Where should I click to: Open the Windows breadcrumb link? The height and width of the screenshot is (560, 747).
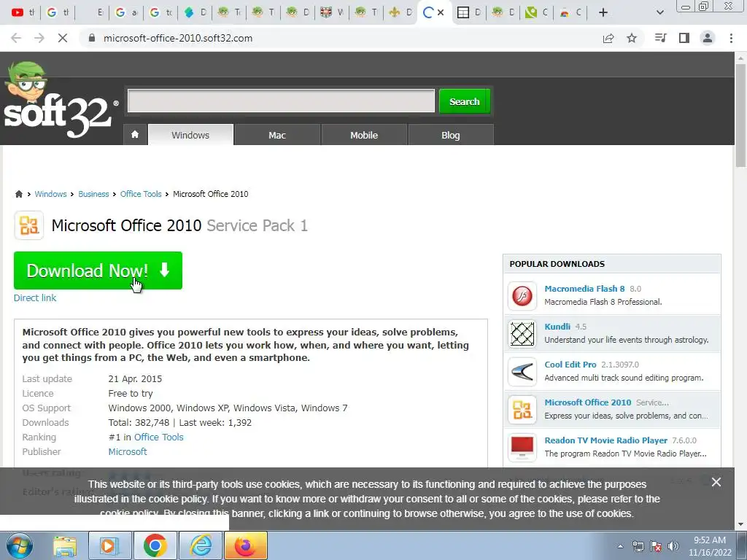tap(50, 194)
